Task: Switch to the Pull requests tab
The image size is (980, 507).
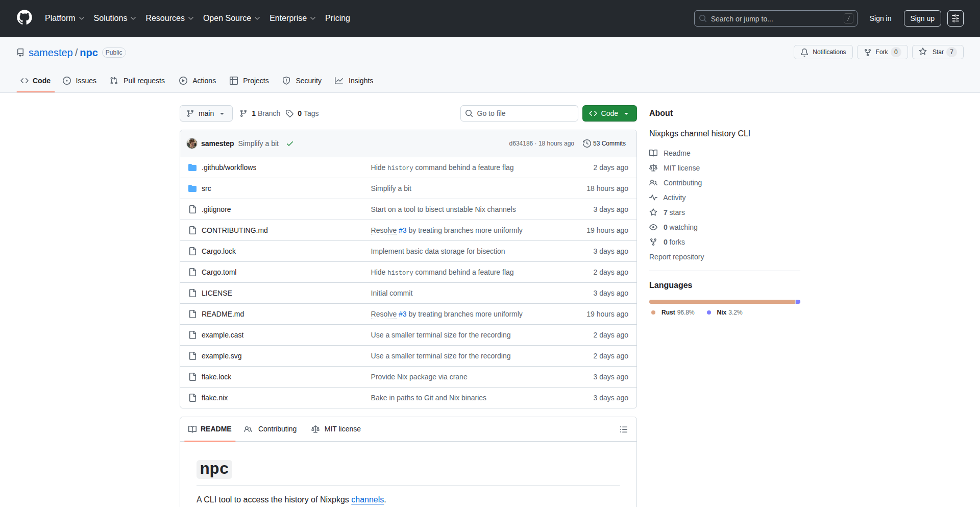Action: [x=138, y=81]
